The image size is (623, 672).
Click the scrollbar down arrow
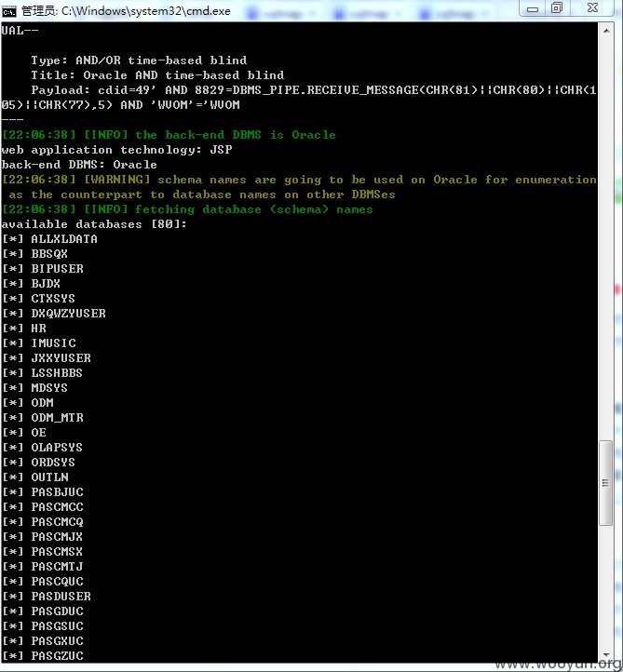coord(606,655)
